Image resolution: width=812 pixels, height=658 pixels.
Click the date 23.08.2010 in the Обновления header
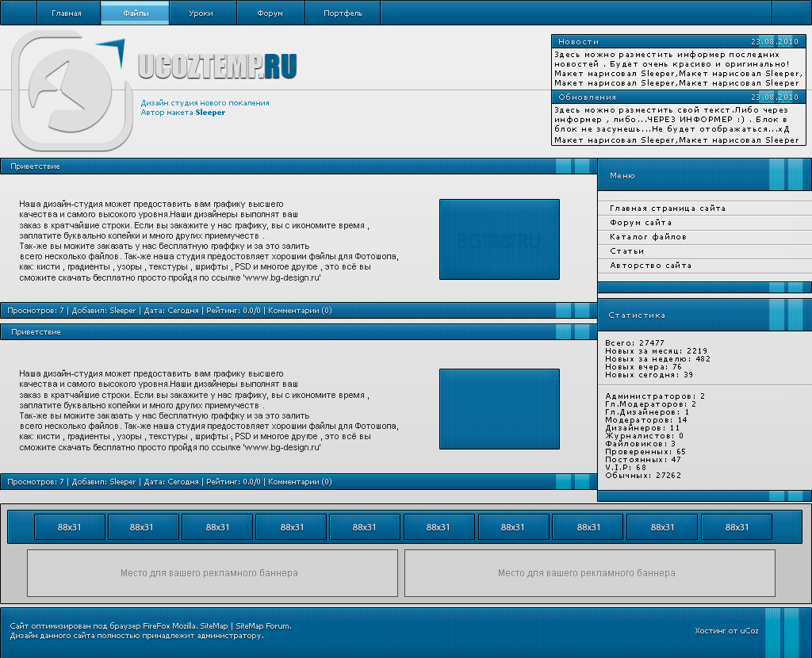(x=775, y=97)
